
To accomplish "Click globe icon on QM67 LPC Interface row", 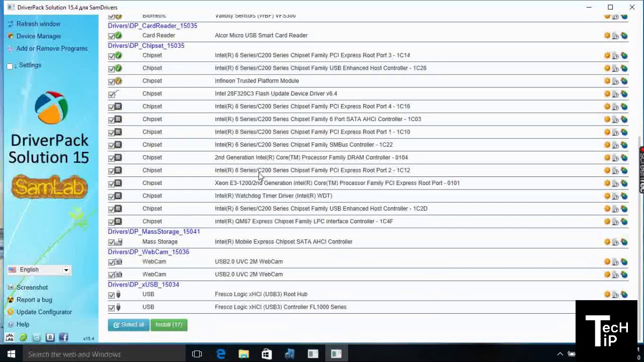I will coord(624,221).
